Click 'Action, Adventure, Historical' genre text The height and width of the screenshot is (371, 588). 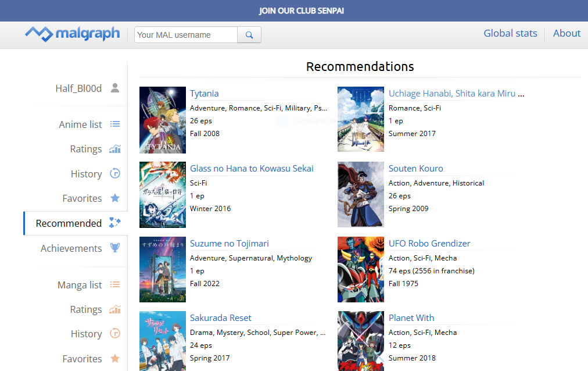436,183
